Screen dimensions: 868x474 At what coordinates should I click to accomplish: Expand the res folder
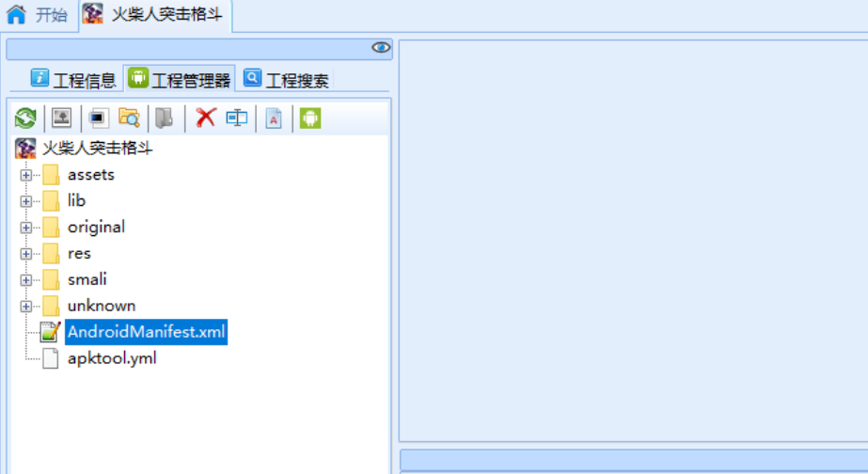[x=26, y=254]
